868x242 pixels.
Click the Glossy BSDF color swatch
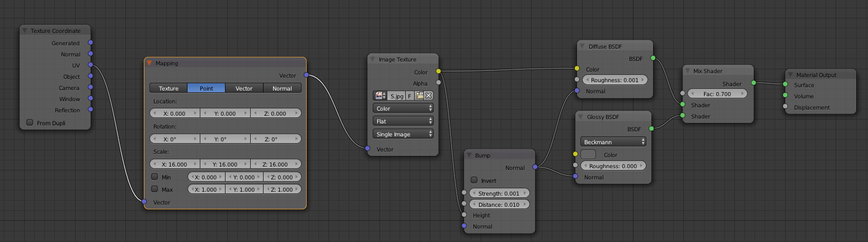point(588,155)
